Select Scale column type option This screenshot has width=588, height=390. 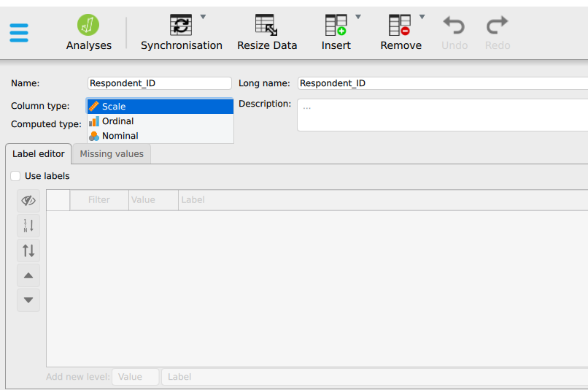[x=160, y=107]
